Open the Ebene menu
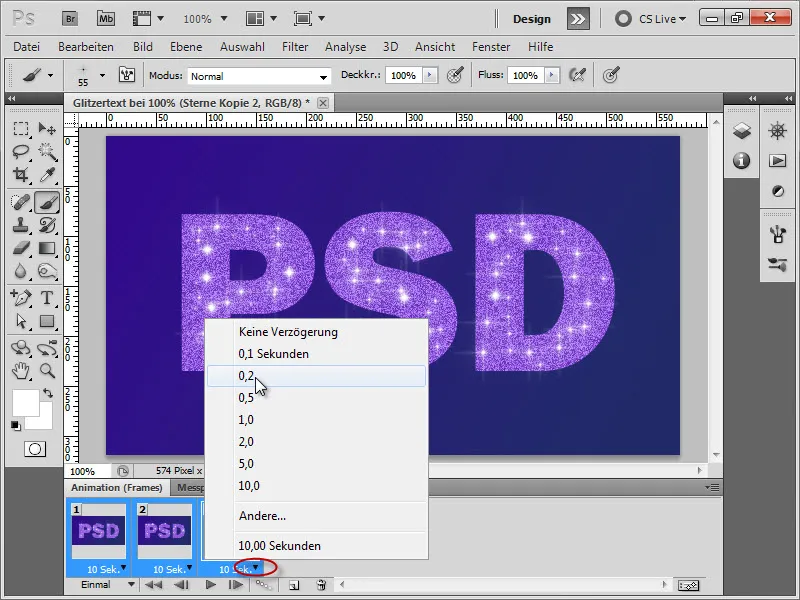Screen dimensions: 800x600 point(186,47)
